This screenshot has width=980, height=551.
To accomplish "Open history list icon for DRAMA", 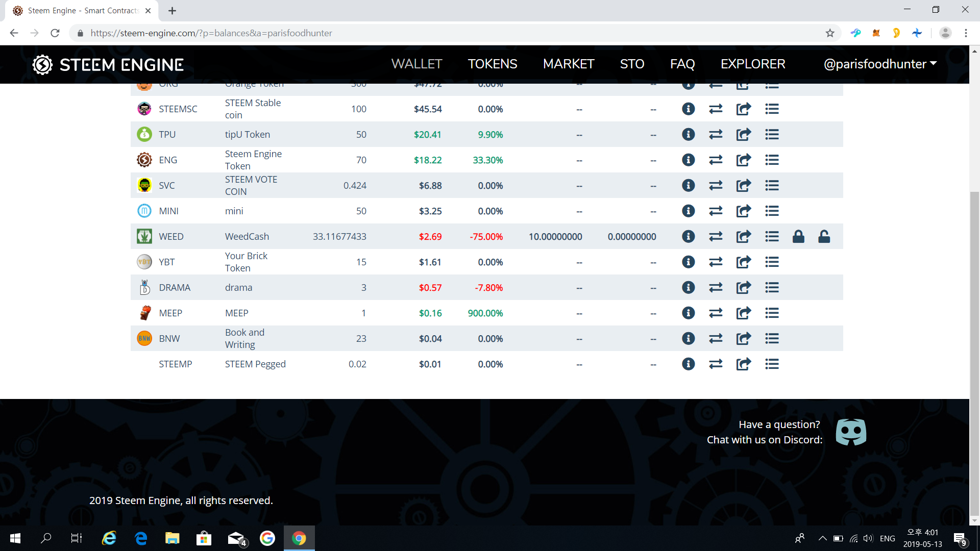I will 772,287.
